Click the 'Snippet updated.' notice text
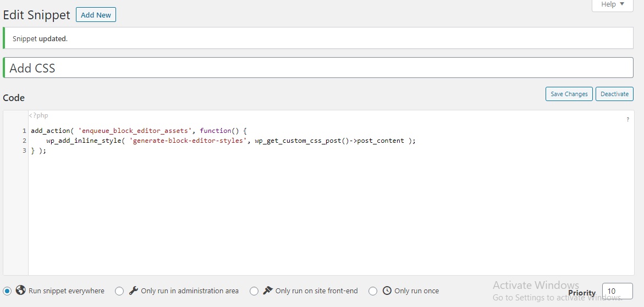 (40, 39)
